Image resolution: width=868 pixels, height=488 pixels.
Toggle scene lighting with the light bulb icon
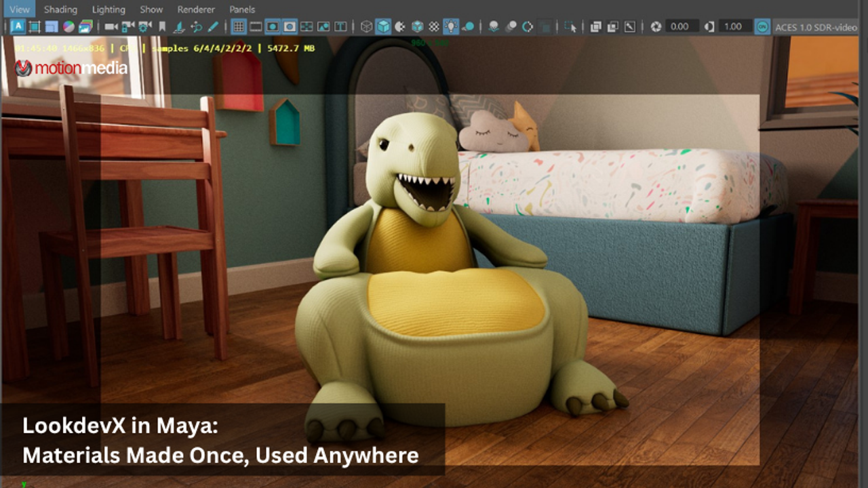point(452,27)
